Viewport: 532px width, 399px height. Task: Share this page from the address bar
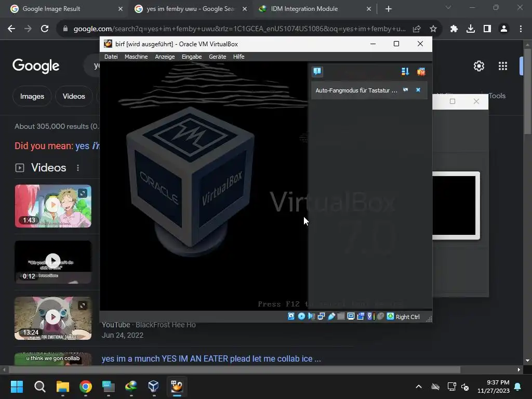point(417,29)
